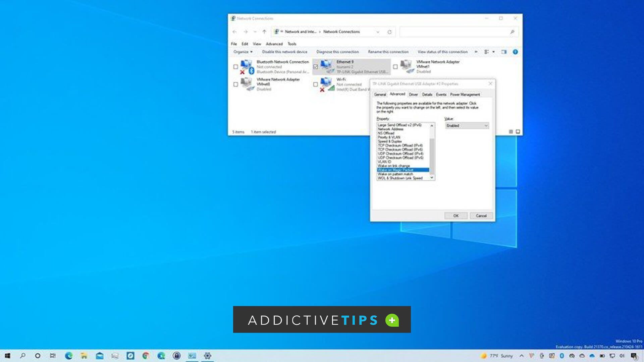Switch to the Power Management tab
This screenshot has height=362, width=644.
[x=465, y=95]
